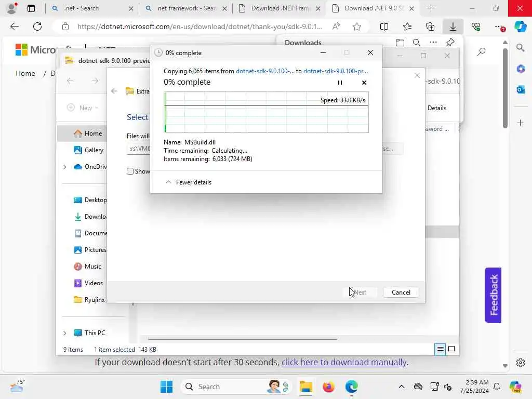This screenshot has height=399, width=532.
Task: Open Edge tab actions menu
Action: 31,8
